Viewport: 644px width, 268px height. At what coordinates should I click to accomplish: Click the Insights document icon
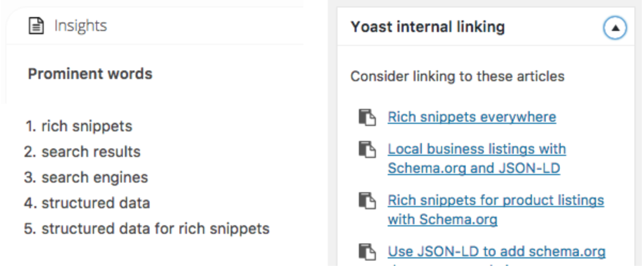[36, 26]
